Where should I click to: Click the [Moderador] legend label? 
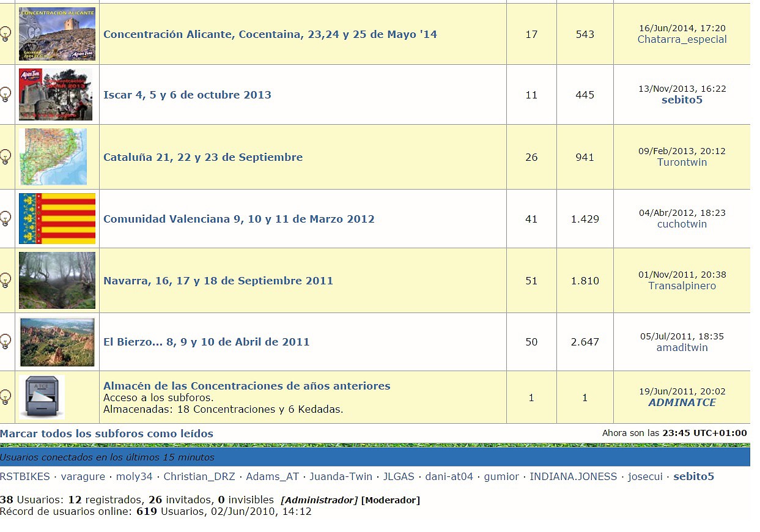click(391, 500)
